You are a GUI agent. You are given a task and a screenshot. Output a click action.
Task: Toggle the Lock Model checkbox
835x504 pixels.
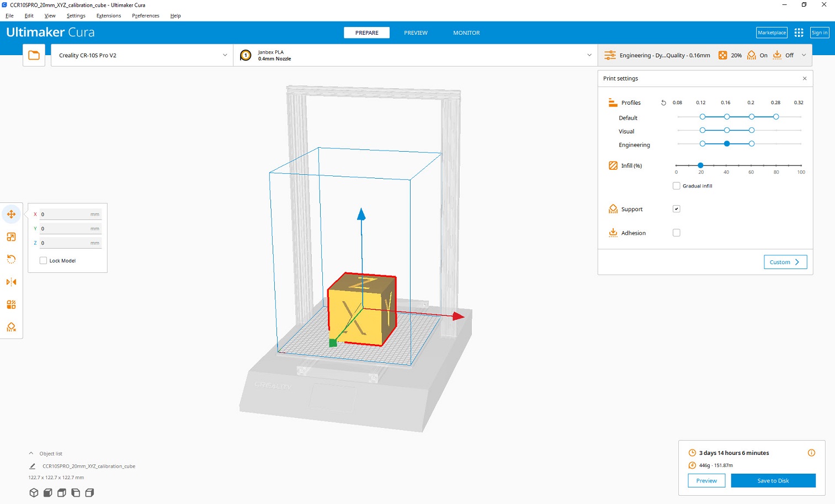(43, 260)
